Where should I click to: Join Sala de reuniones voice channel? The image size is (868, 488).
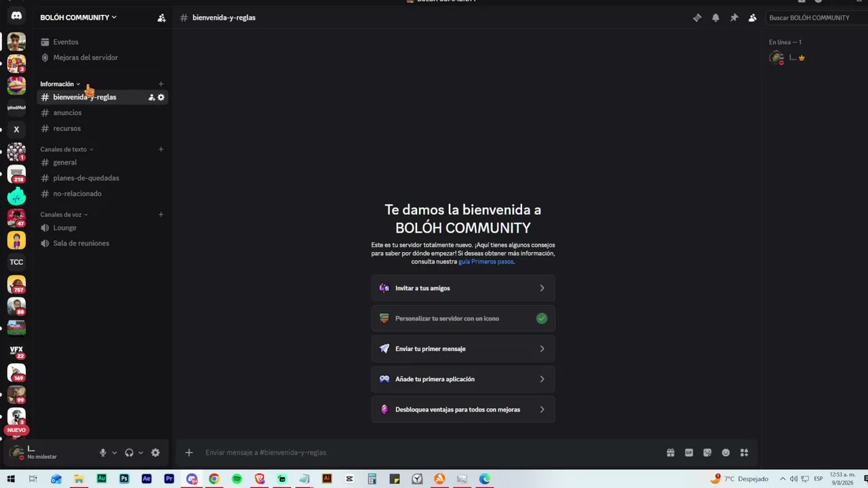(x=102, y=243)
